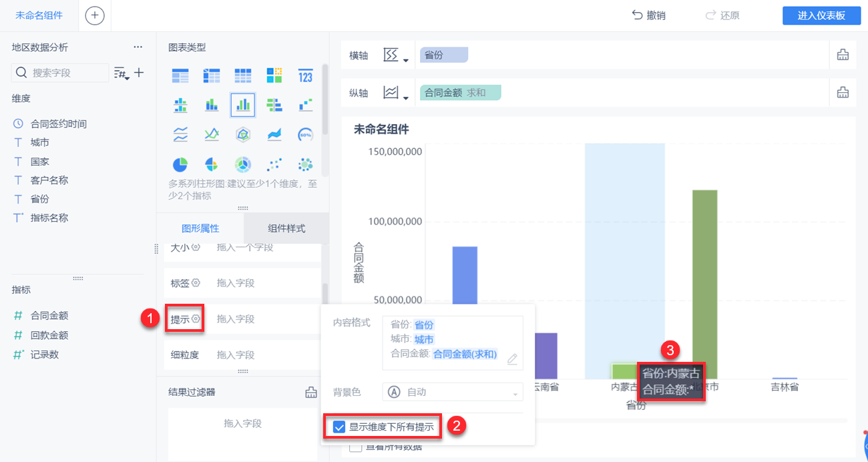Viewport: 868px width, 462px height.
Task: Click the icon at the right end of 横轴 row
Action: 843,55
